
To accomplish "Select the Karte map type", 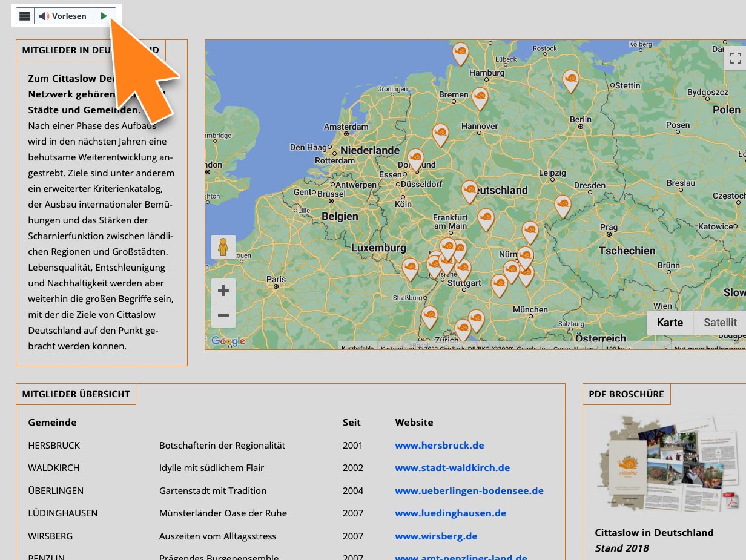I will [x=670, y=323].
